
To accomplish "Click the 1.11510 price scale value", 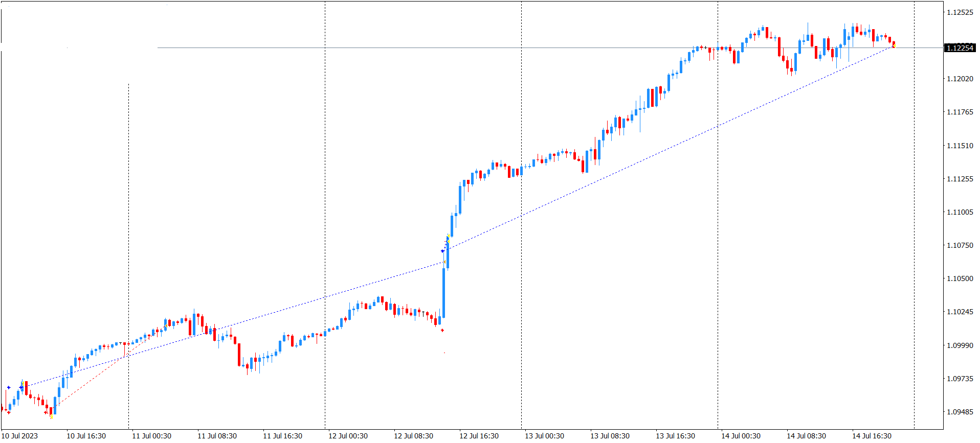I will click(x=960, y=146).
